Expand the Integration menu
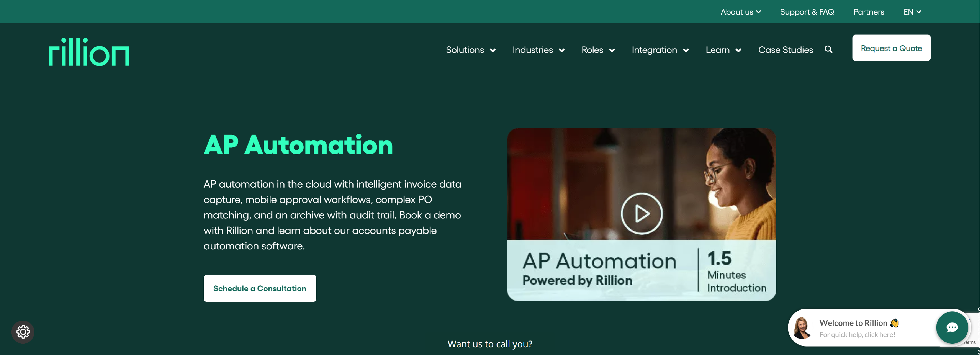The image size is (980, 355). [x=660, y=50]
